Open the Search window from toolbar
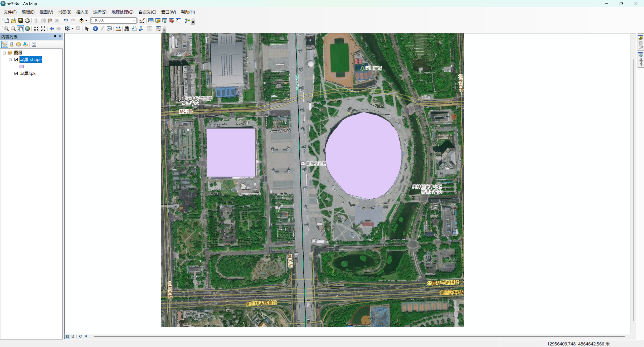The image size is (644, 347). click(x=165, y=20)
